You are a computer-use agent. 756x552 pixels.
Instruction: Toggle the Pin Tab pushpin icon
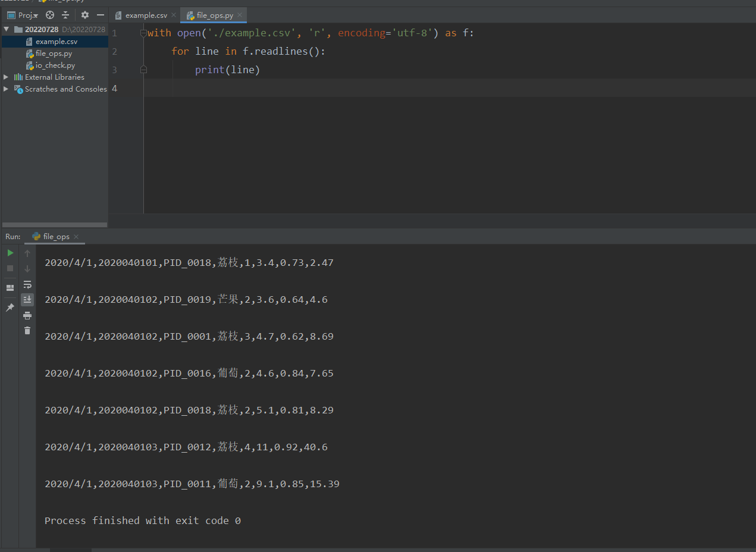click(x=10, y=308)
